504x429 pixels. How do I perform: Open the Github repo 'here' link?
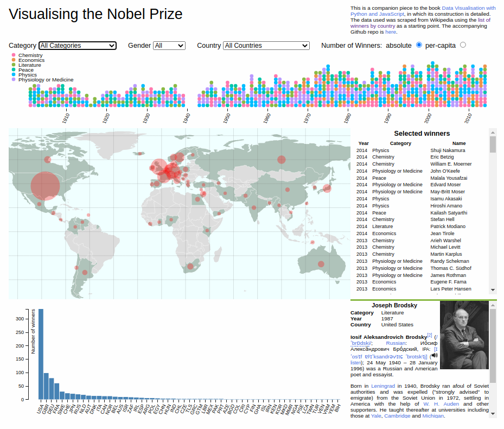pos(391,32)
